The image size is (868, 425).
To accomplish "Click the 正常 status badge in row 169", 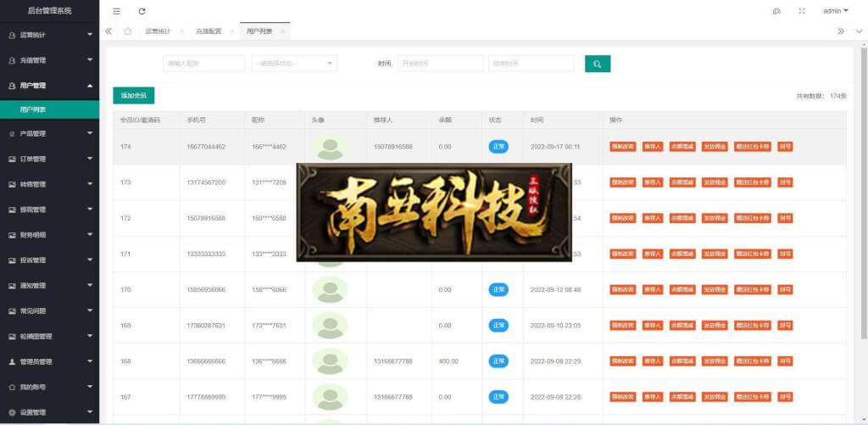I will pos(498,325).
